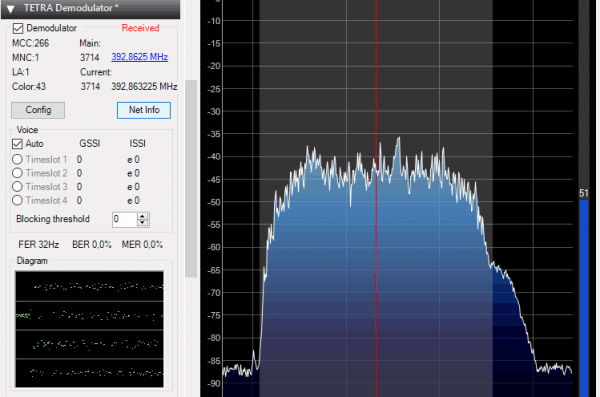Screen dimensions: 600x397
Task: Decrease Blocking threshold with down arrow
Action: click(143, 223)
